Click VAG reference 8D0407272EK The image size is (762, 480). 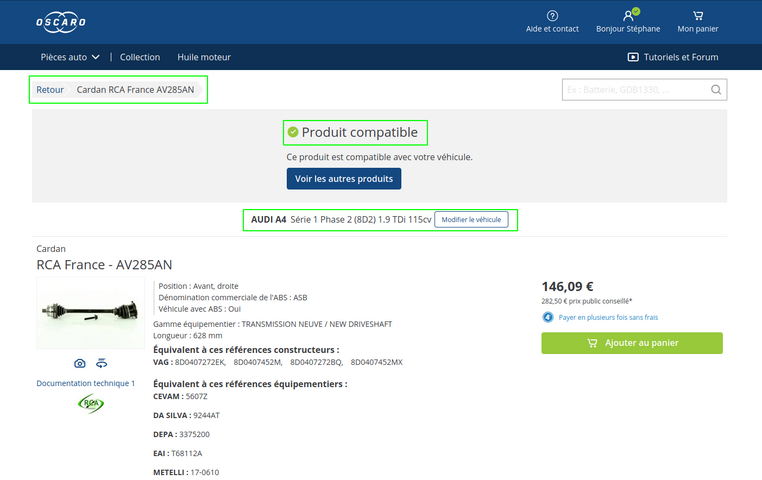point(200,362)
